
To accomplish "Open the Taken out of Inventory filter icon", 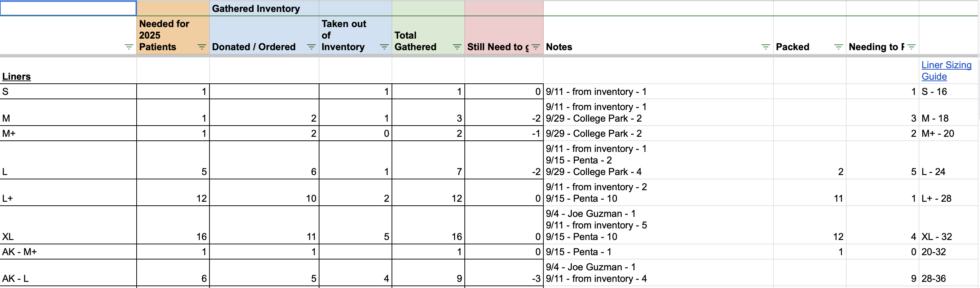I will coord(385,47).
